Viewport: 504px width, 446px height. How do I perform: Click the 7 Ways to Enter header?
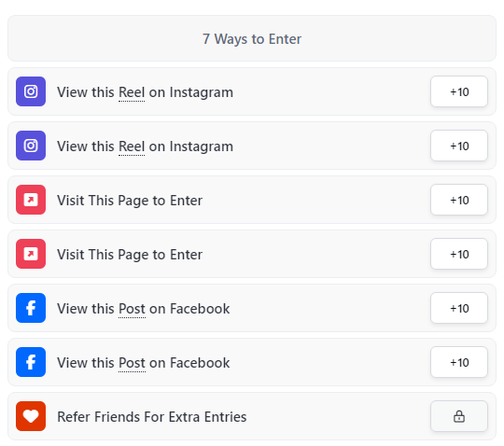pyautogui.click(x=252, y=38)
